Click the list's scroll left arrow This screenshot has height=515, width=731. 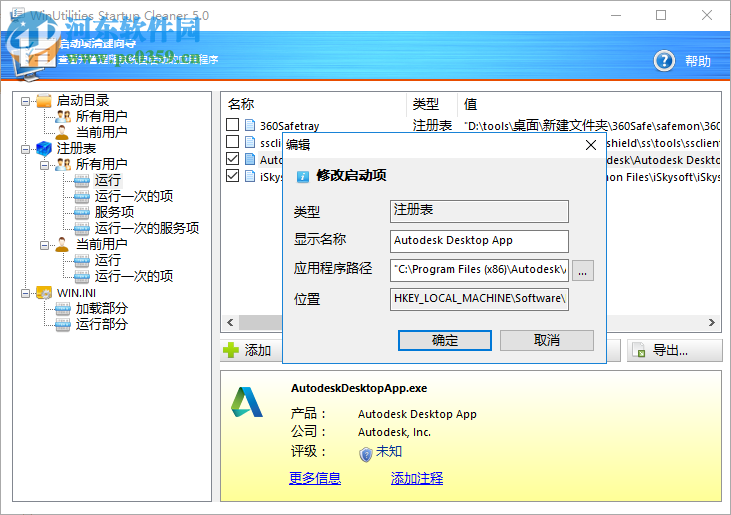point(230,323)
